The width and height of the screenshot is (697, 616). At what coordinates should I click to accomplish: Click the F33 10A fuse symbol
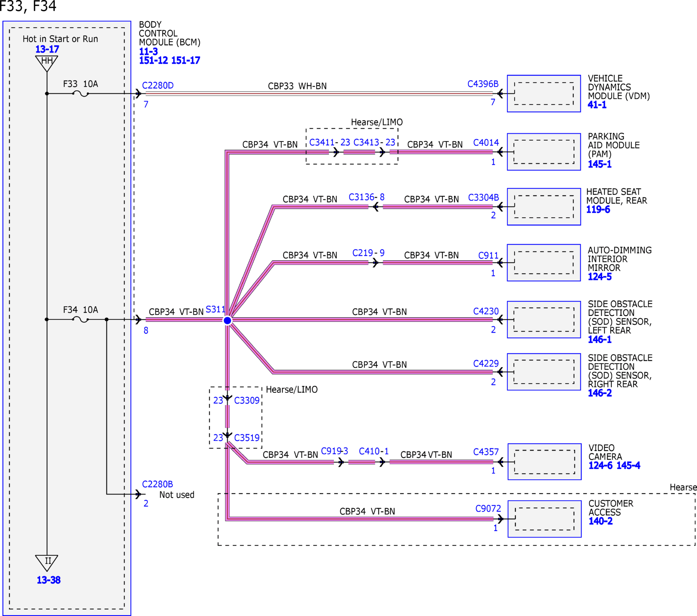80,94
